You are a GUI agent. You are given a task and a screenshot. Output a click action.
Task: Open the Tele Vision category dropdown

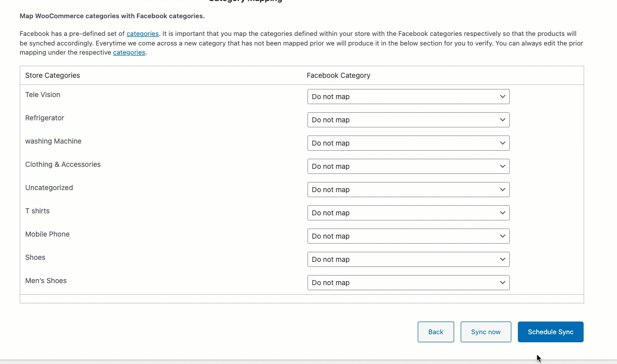pyautogui.click(x=408, y=97)
